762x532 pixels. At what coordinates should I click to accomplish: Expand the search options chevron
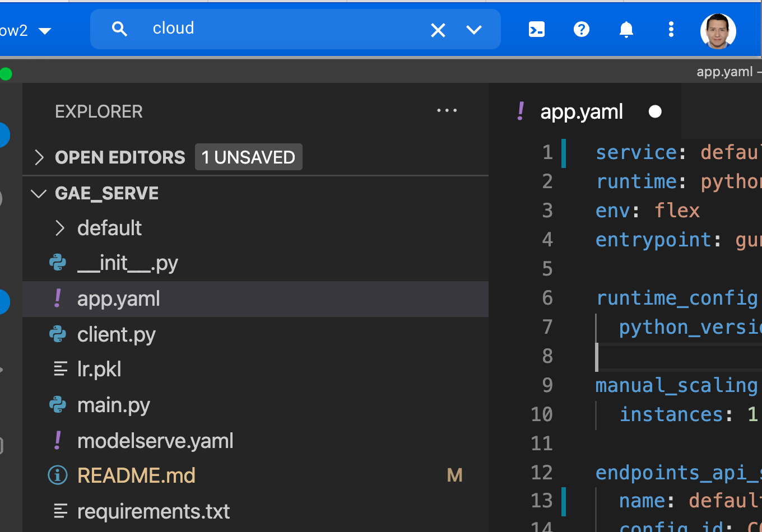[x=474, y=30]
